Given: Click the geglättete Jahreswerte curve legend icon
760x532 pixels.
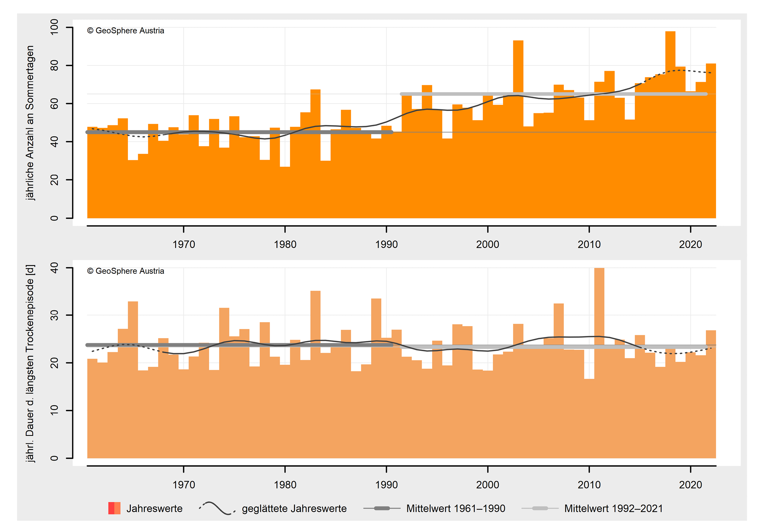Looking at the screenshot, I should 217,508.
